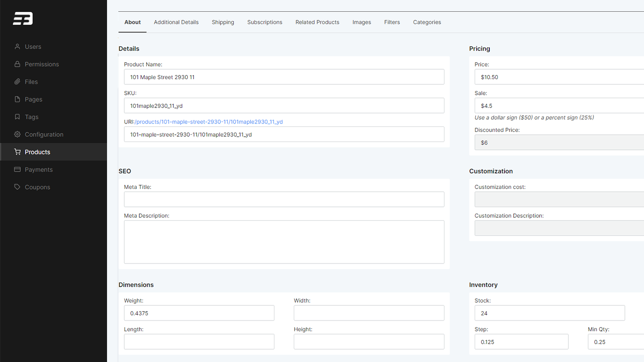Screen dimensions: 644x362
Task: Switch to the Additional Details tab
Action: (x=176, y=22)
